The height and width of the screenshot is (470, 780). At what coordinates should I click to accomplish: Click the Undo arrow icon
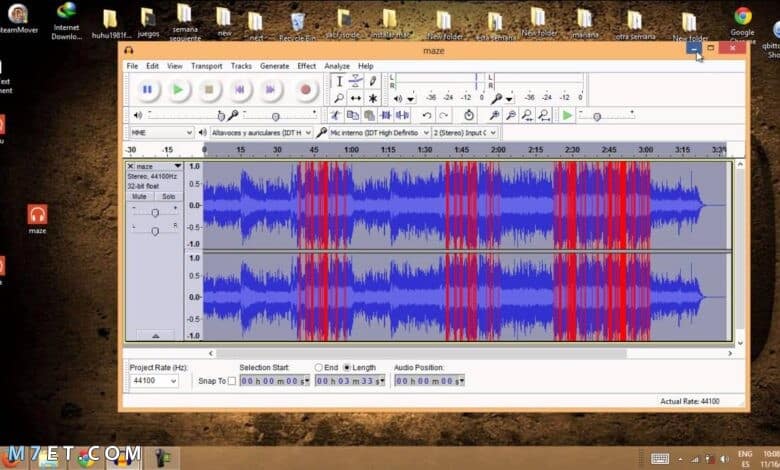point(426,115)
